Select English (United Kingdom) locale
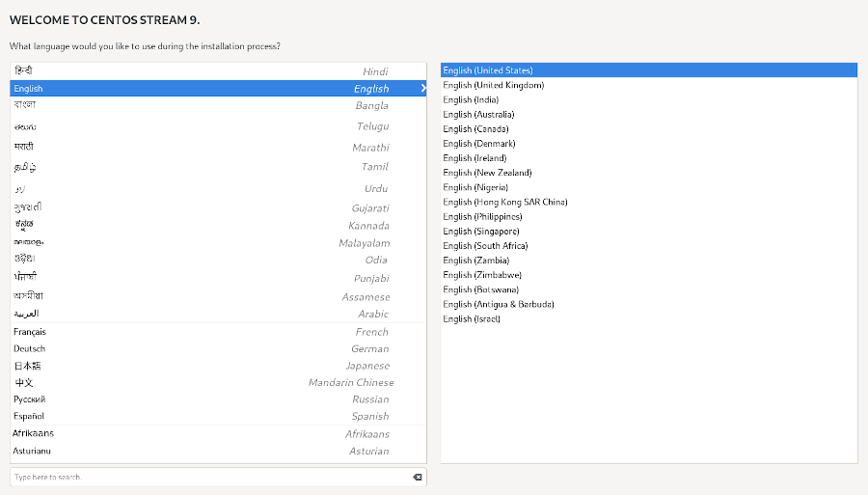The width and height of the screenshot is (868, 495). [x=494, y=85]
